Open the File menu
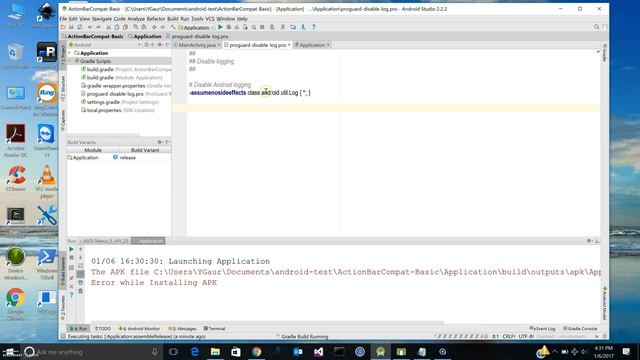The image size is (640, 360). [63, 19]
